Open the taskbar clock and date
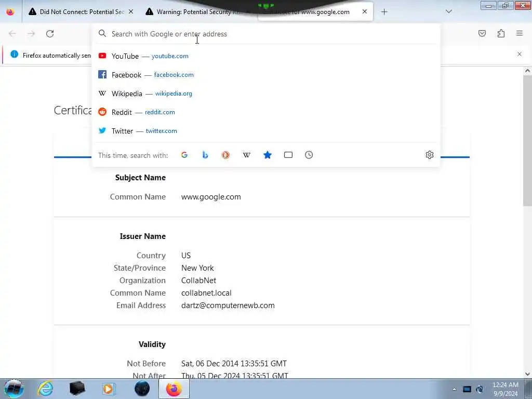Image resolution: width=532 pixels, height=399 pixels. pyautogui.click(x=505, y=389)
